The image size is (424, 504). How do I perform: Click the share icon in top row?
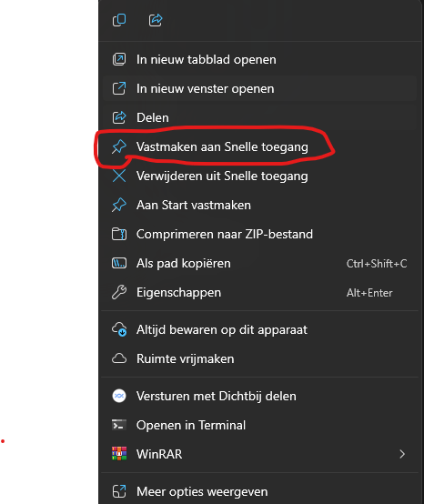156,20
